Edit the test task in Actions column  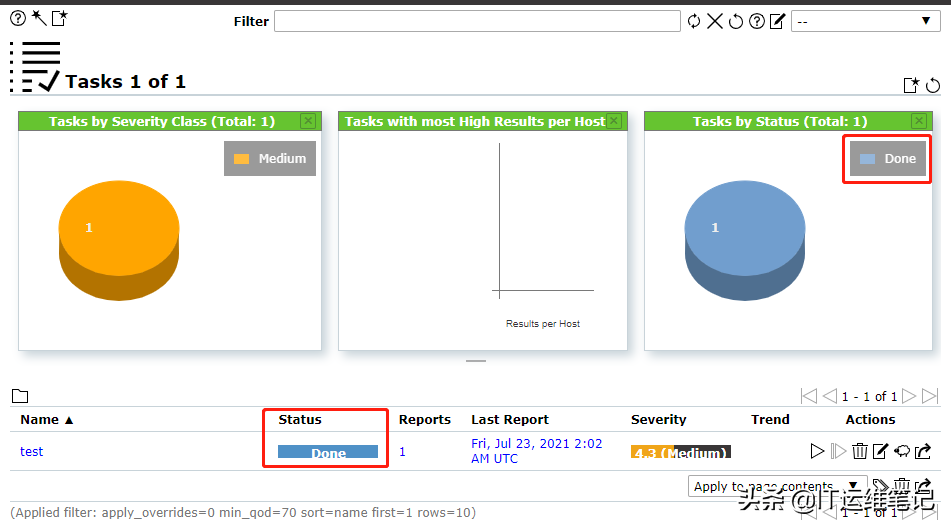[x=880, y=451]
